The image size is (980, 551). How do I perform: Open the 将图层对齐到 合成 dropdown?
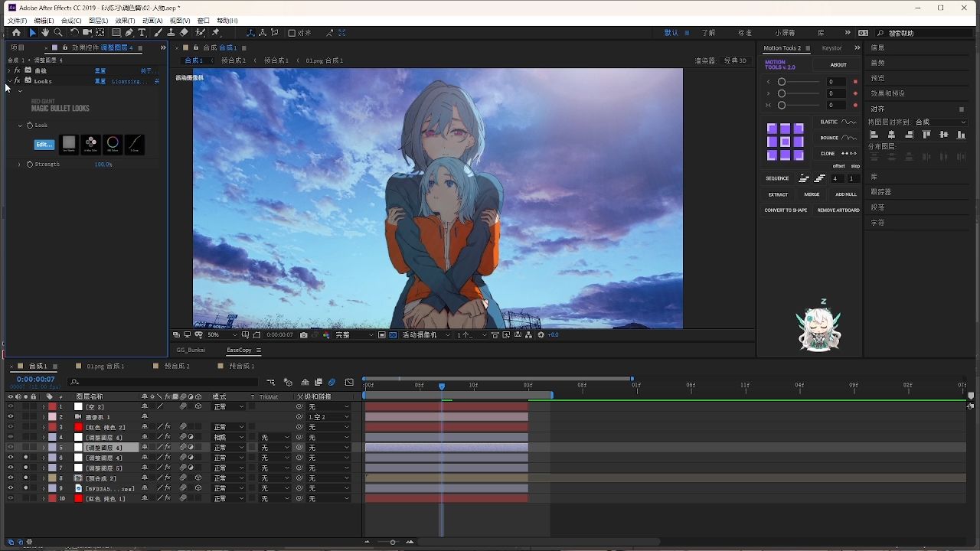[x=940, y=122]
